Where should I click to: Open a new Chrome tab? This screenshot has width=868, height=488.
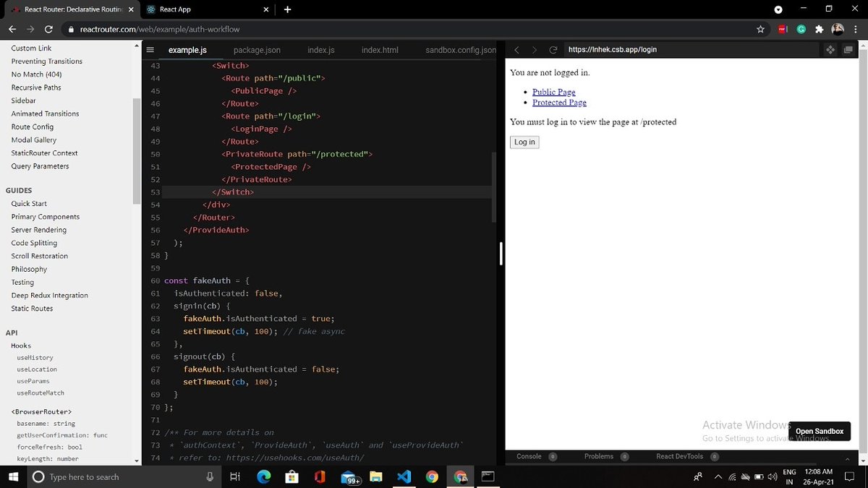click(288, 9)
